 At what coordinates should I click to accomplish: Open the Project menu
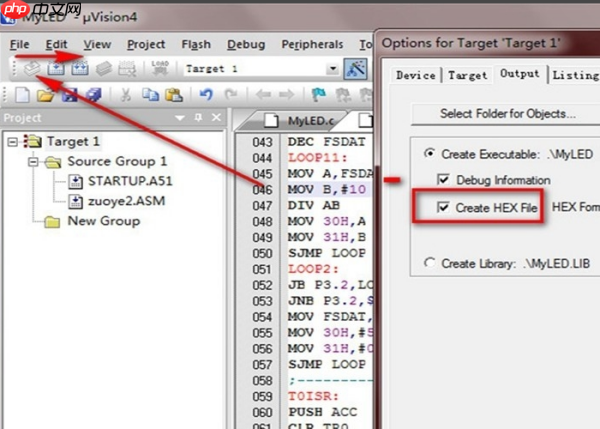146,44
